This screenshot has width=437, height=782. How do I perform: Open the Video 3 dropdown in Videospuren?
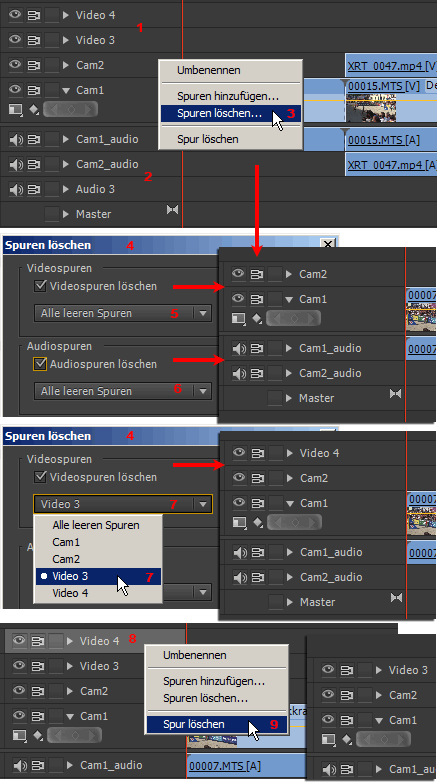pyautogui.click(x=123, y=504)
